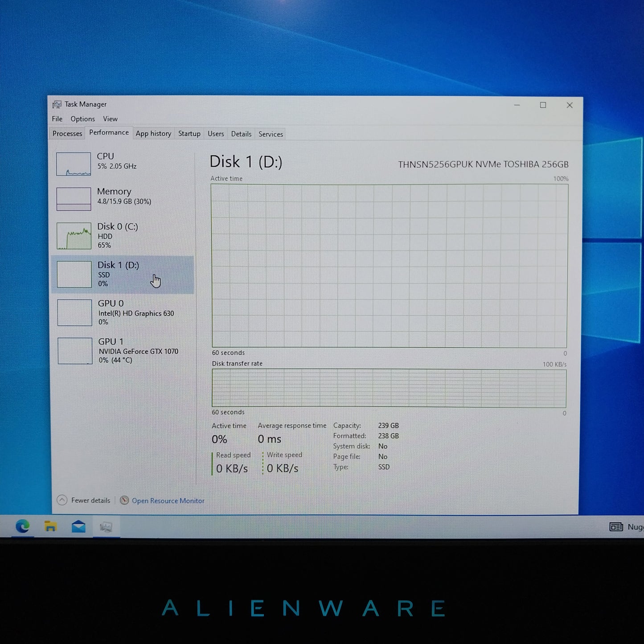Open Resource Monitor link

tap(168, 501)
